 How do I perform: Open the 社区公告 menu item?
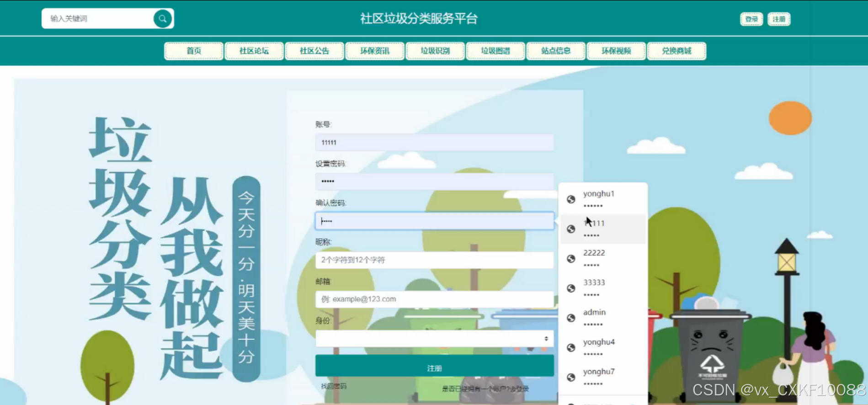tap(314, 51)
